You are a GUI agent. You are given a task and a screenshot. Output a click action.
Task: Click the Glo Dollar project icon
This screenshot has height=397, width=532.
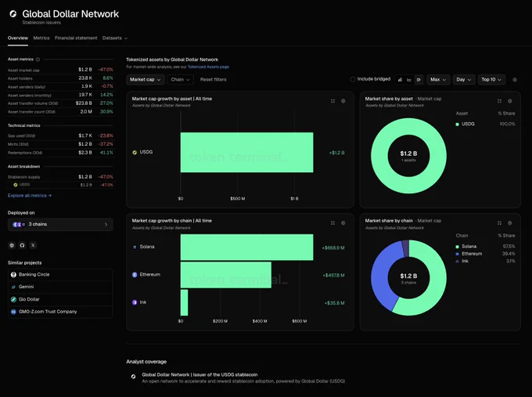click(x=13, y=299)
